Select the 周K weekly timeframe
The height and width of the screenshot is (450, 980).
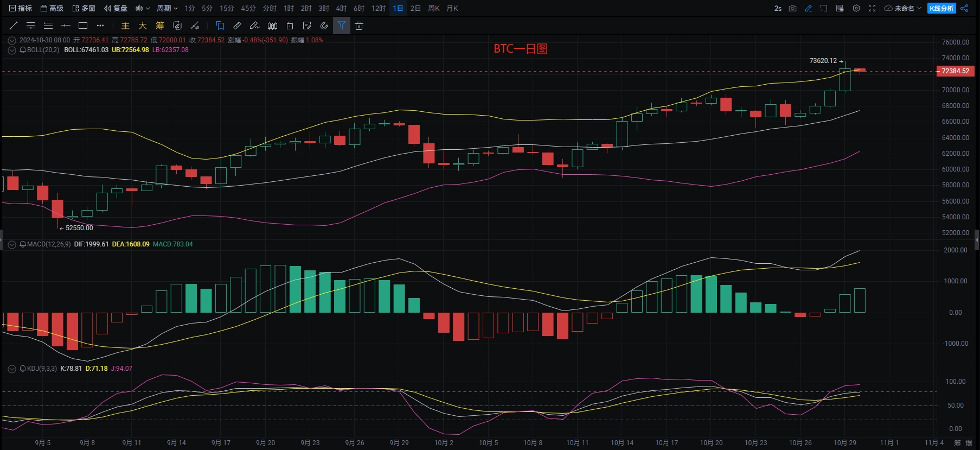click(433, 8)
